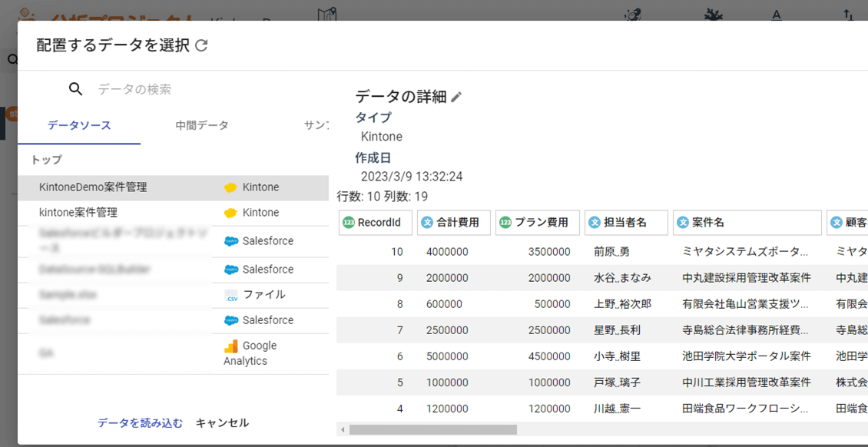Click the Google Analytics icon
The image size is (868, 447).
pos(231,346)
